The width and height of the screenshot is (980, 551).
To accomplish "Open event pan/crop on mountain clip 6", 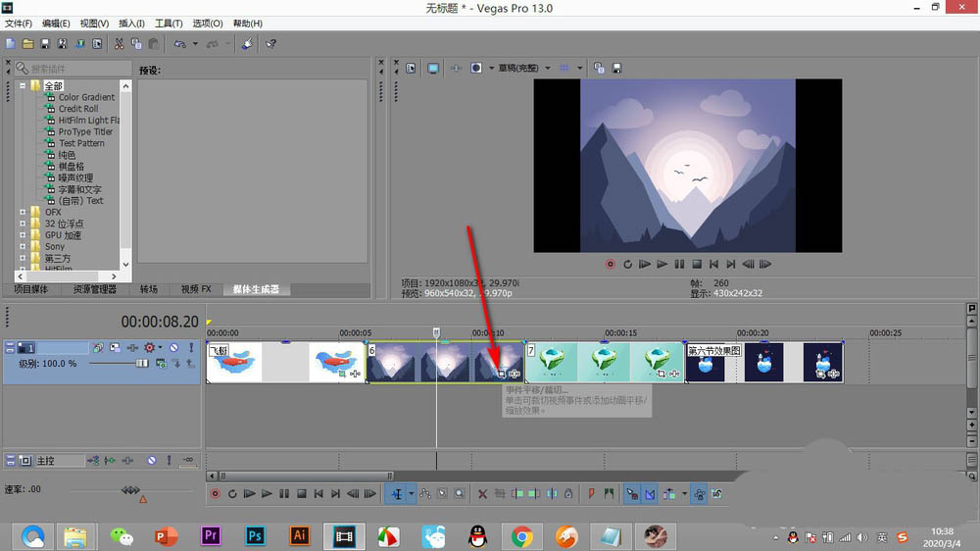I will click(x=501, y=374).
